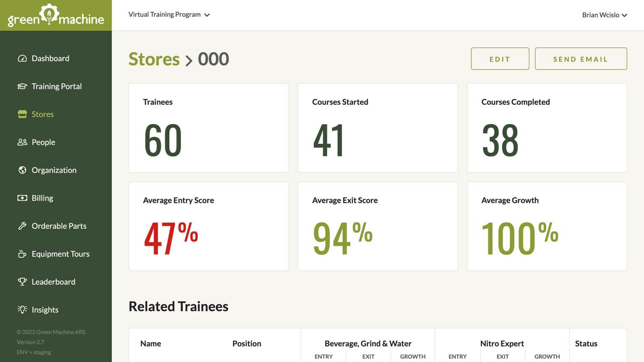The image size is (644, 362).
Task: Click the Leaderboard trophy icon
Action: click(22, 282)
